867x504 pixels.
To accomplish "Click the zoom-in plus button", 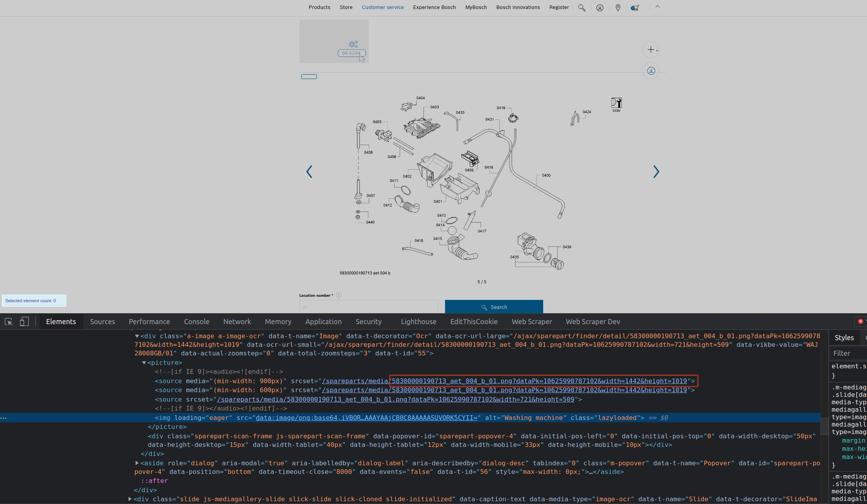I will [651, 50].
